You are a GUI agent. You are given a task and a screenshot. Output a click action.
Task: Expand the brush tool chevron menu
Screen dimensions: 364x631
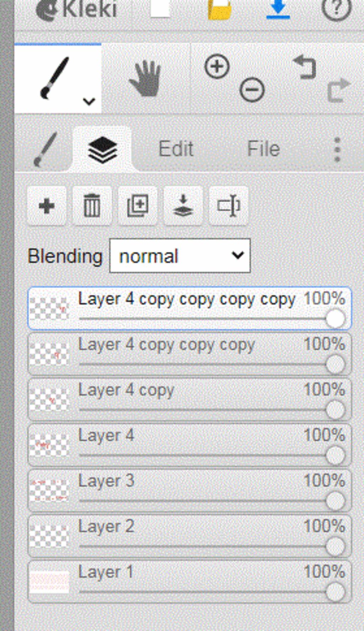[x=89, y=101]
